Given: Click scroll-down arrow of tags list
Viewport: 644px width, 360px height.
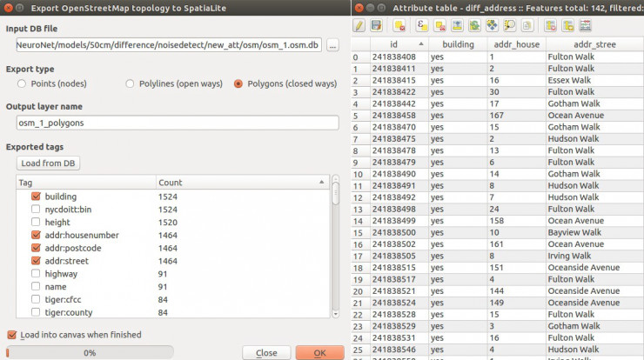Looking at the screenshot, I should (336, 314).
